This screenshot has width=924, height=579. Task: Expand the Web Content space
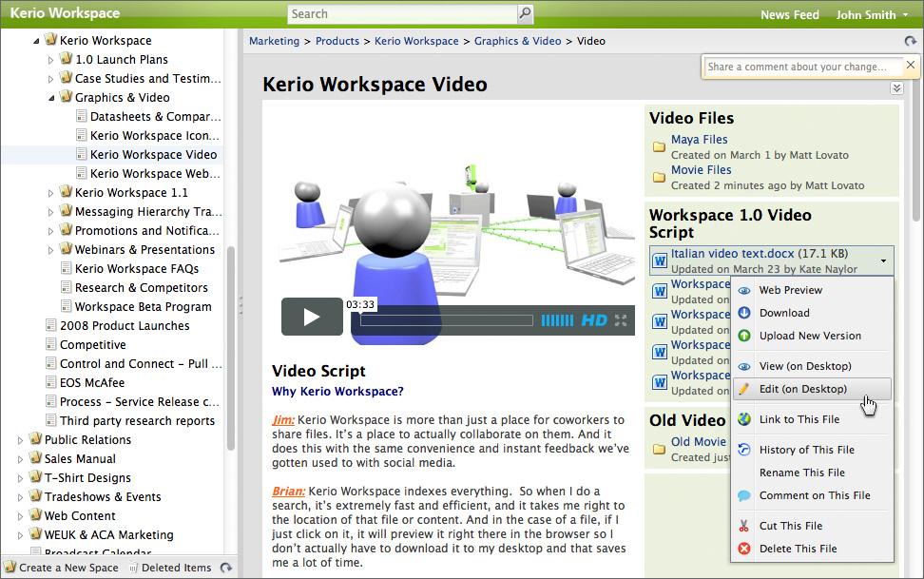pyautogui.click(x=21, y=516)
